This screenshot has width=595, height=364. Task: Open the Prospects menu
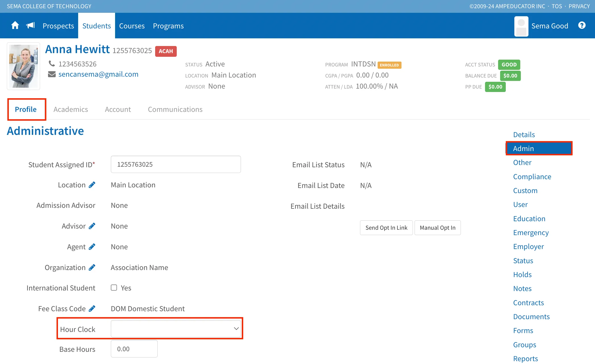(x=58, y=26)
